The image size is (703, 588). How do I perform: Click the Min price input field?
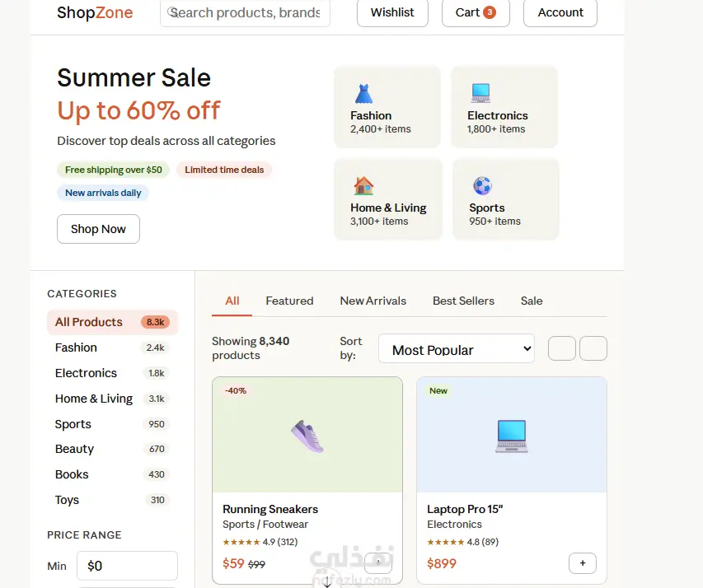(x=127, y=566)
